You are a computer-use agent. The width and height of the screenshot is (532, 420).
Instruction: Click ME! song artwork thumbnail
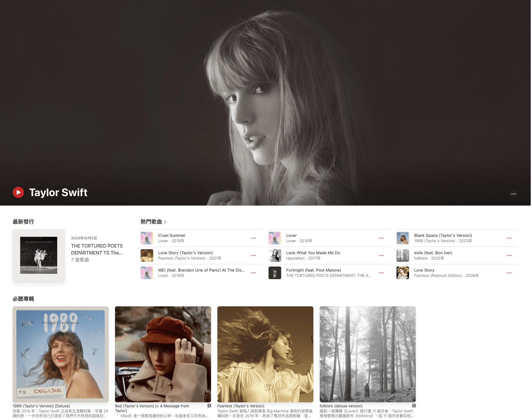147,273
